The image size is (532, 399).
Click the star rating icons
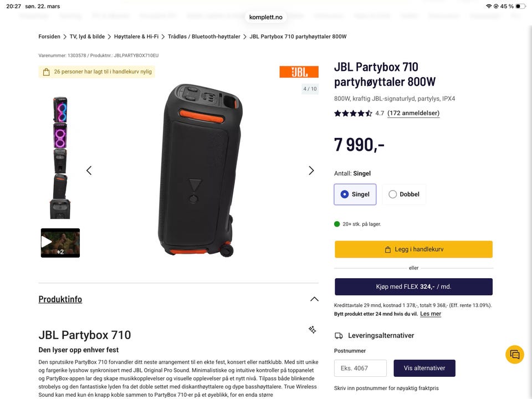tap(353, 113)
